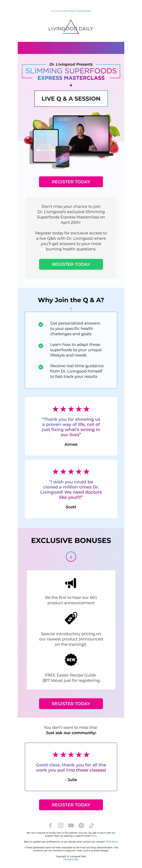142x868 pixels.
Task: Click Register Today under bonuses card
Action: (71, 704)
